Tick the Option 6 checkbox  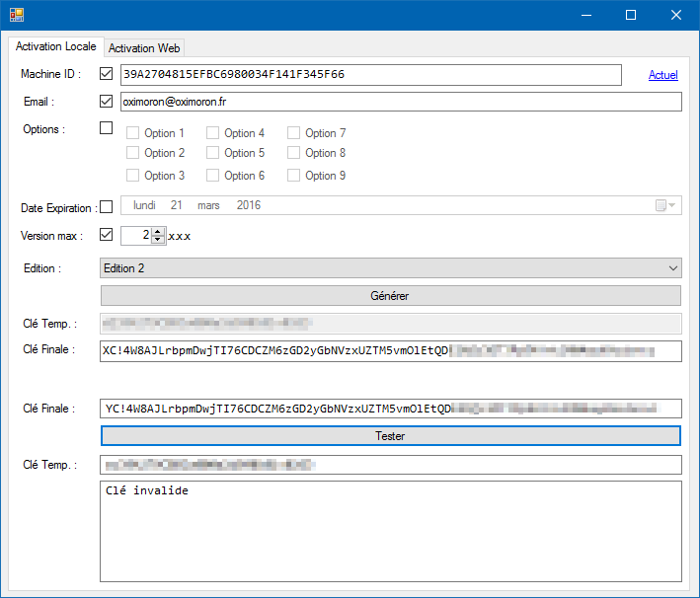[x=212, y=176]
